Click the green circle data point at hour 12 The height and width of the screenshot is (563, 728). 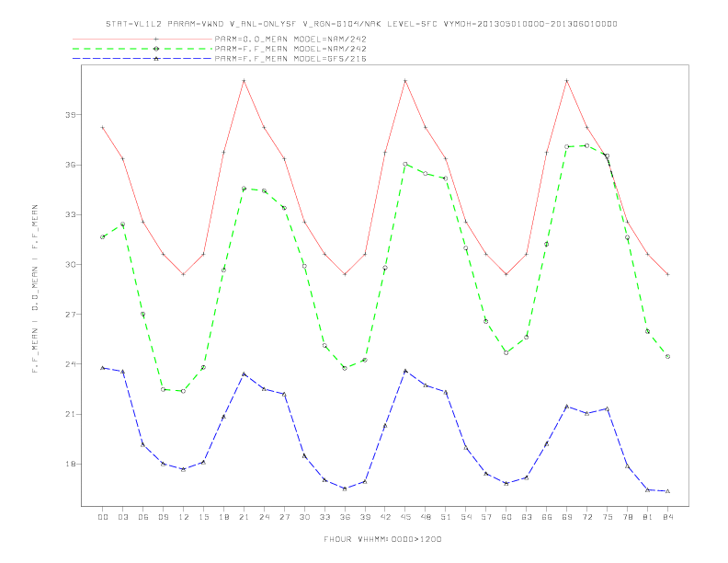pos(184,391)
